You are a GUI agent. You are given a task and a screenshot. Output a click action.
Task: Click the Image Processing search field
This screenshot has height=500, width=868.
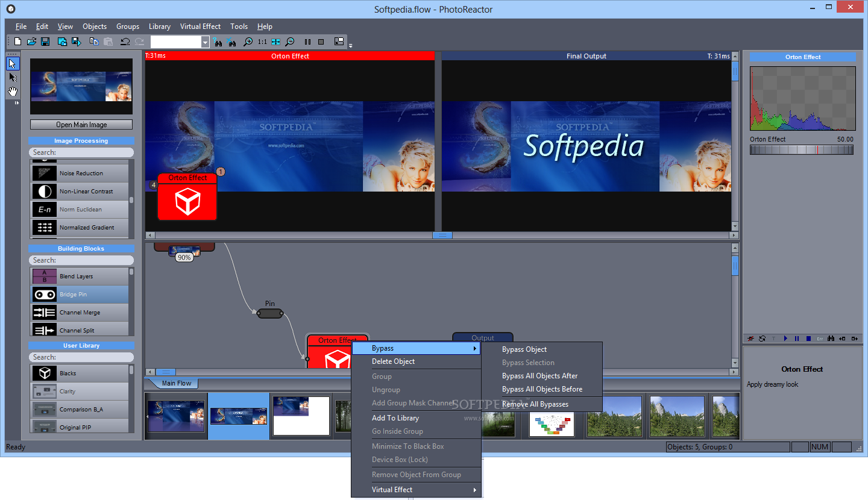81,152
